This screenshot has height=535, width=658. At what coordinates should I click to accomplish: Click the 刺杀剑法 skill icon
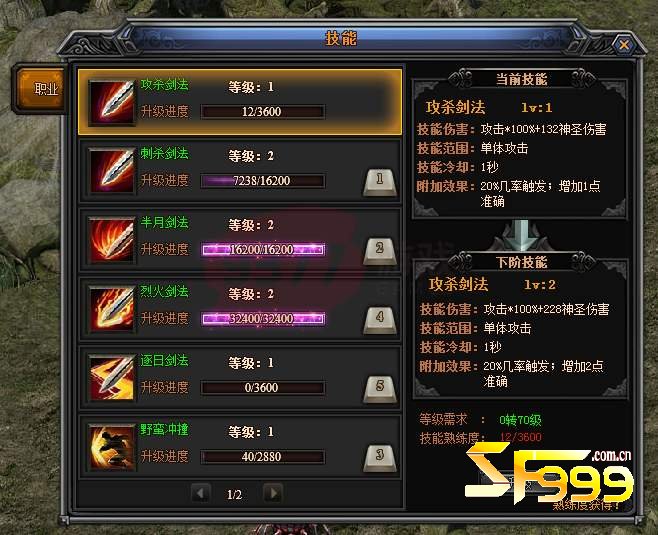[112, 172]
